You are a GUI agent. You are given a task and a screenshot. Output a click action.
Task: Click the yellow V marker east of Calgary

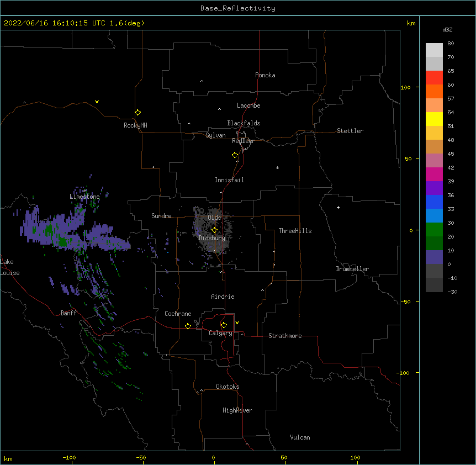pyautogui.click(x=237, y=323)
